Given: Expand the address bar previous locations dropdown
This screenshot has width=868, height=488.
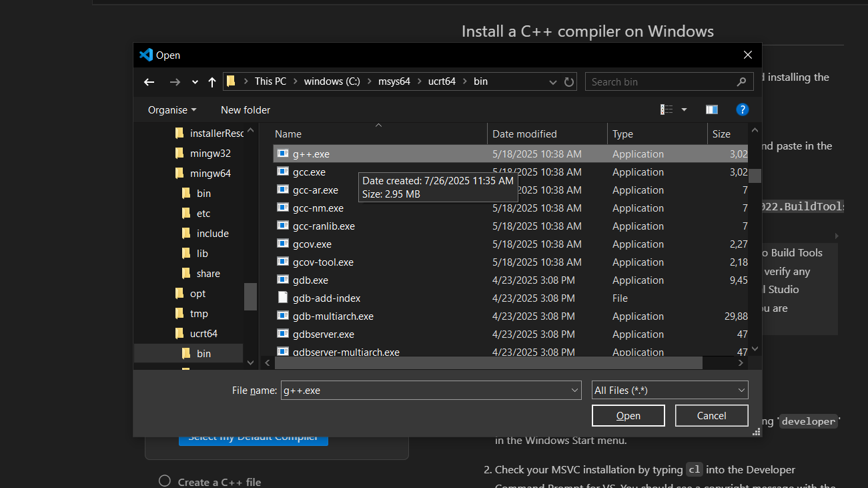Looking at the screenshot, I should click(x=553, y=82).
